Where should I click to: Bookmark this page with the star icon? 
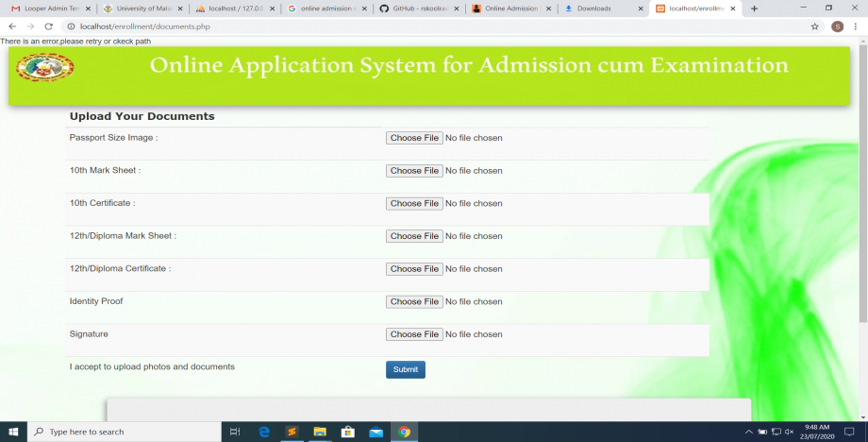(815, 26)
